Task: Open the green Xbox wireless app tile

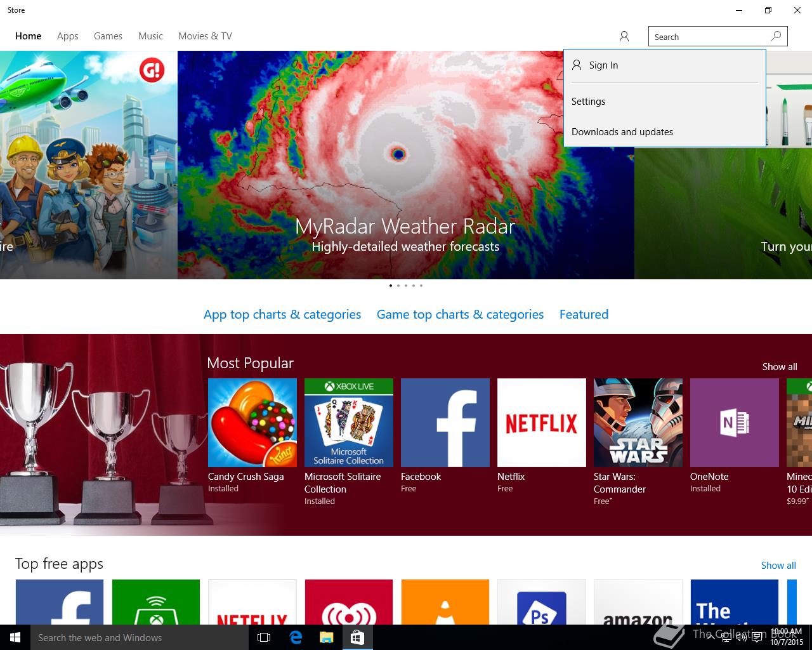Action: pyautogui.click(x=156, y=602)
